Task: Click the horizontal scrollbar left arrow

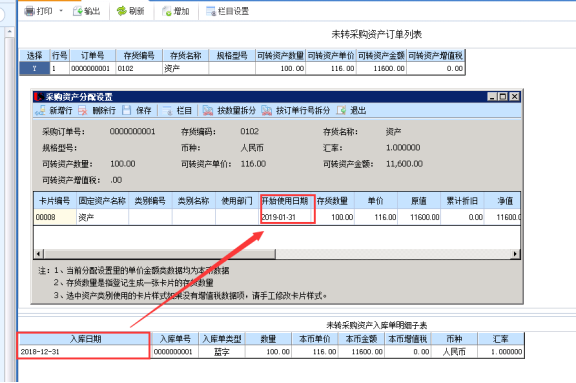Action: 39,254
